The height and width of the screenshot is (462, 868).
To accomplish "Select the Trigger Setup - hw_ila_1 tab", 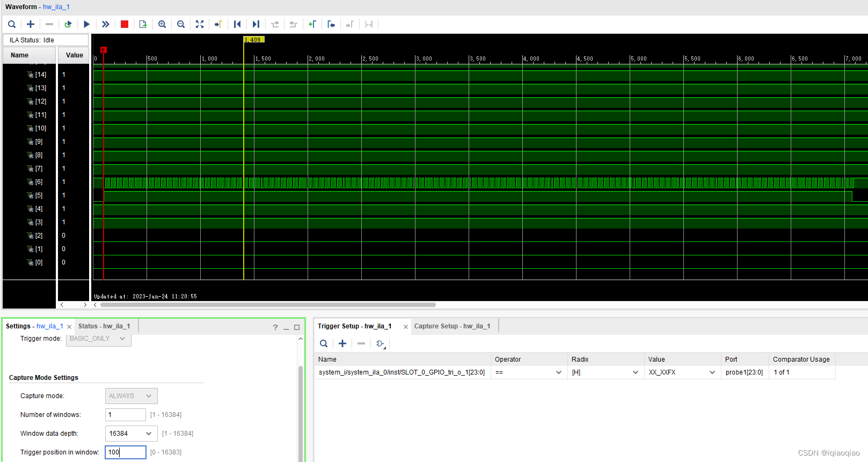I will [x=355, y=326].
